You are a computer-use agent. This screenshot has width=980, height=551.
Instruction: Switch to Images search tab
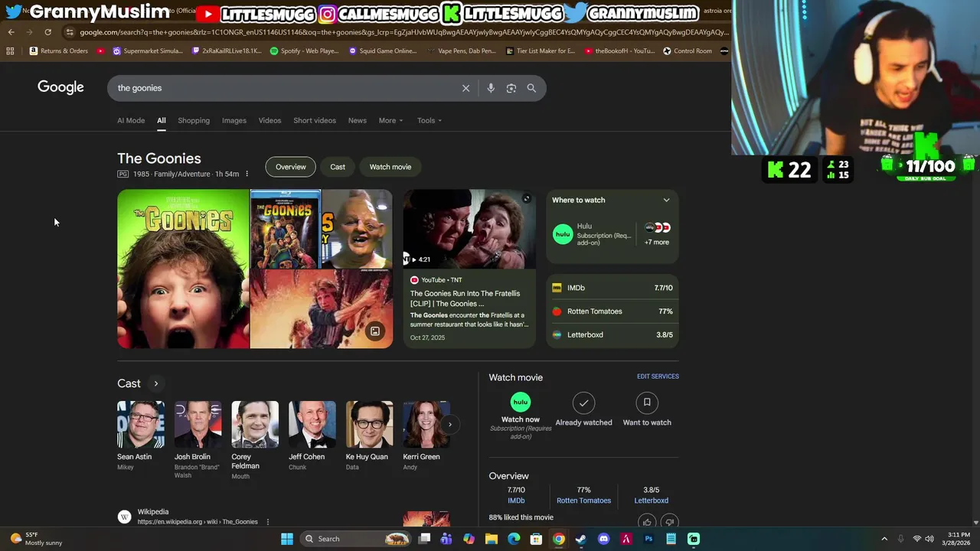(x=234, y=120)
